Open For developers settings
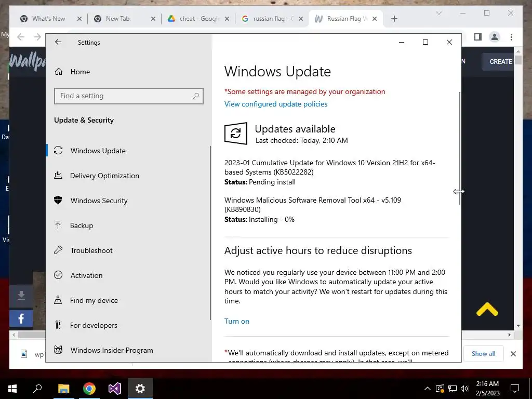 point(128,325)
